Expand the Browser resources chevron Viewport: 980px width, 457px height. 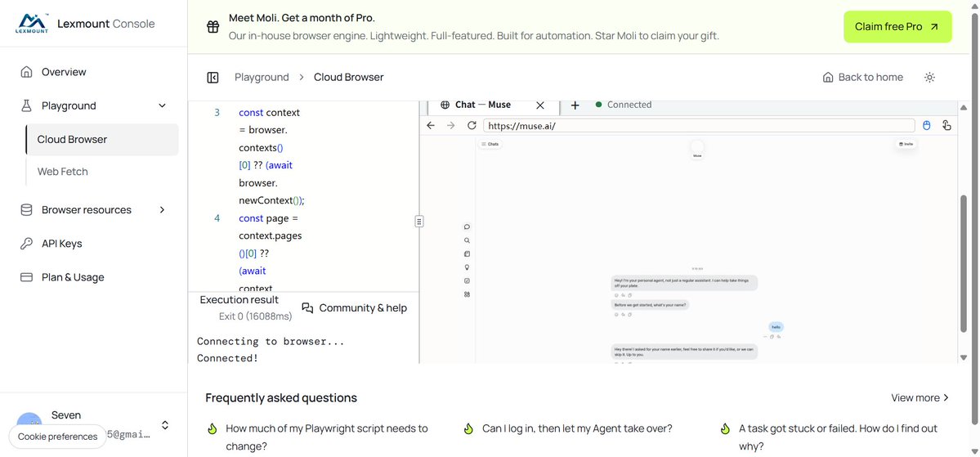coord(163,210)
